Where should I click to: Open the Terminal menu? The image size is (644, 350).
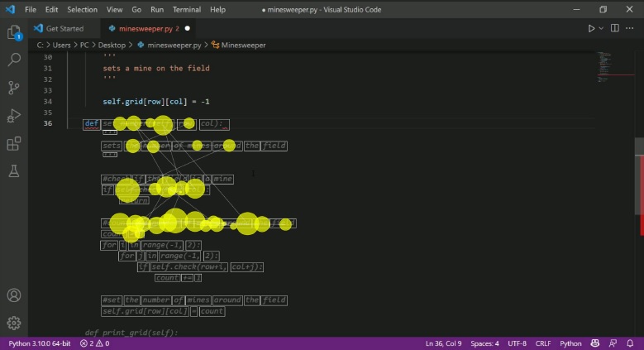187,9
